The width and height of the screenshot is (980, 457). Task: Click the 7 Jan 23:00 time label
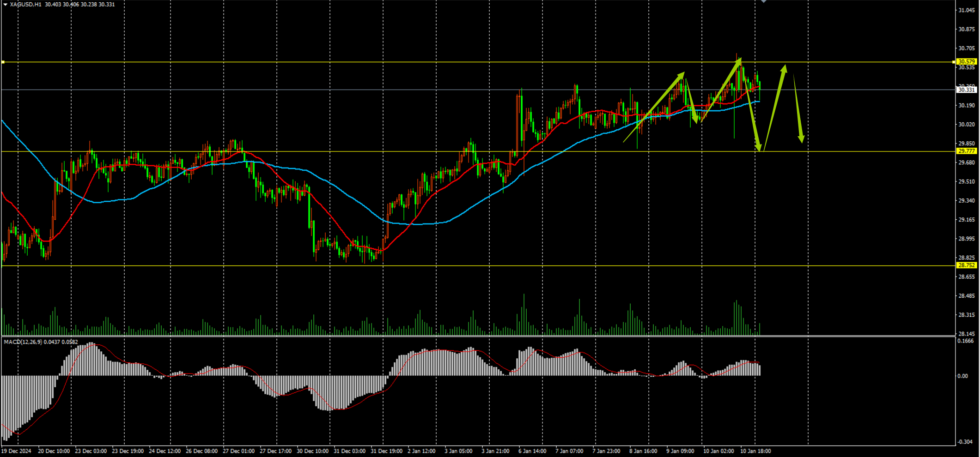(606, 451)
